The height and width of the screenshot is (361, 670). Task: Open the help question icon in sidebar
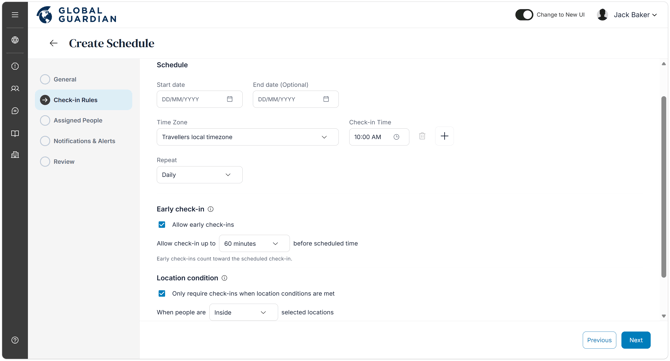coord(15,340)
